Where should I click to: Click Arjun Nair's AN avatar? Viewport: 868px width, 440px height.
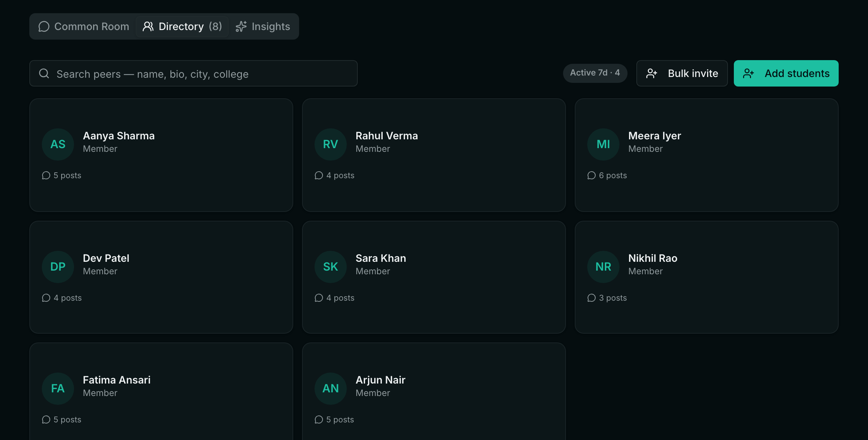331,389
